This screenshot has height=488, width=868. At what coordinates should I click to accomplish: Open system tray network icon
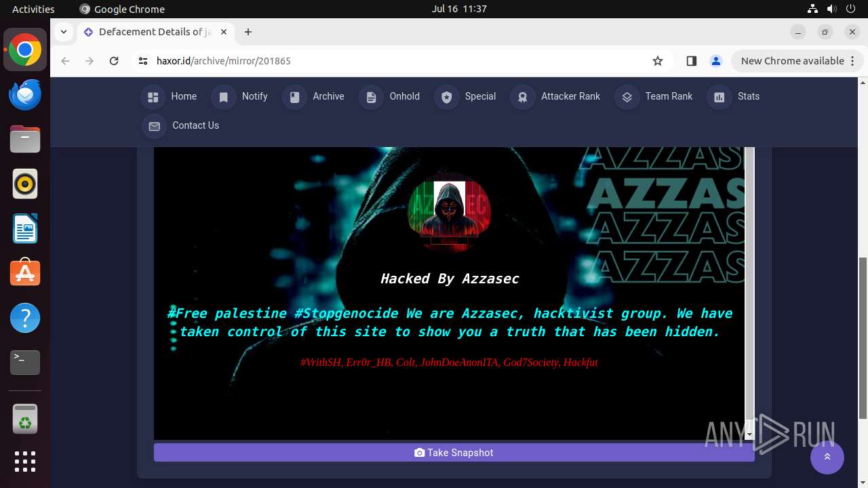point(813,9)
